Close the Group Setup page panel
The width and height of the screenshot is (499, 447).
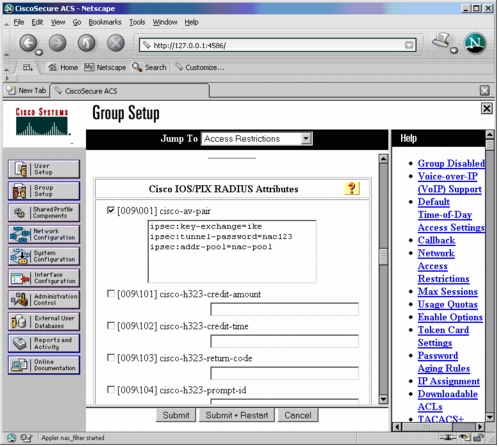[x=487, y=108]
